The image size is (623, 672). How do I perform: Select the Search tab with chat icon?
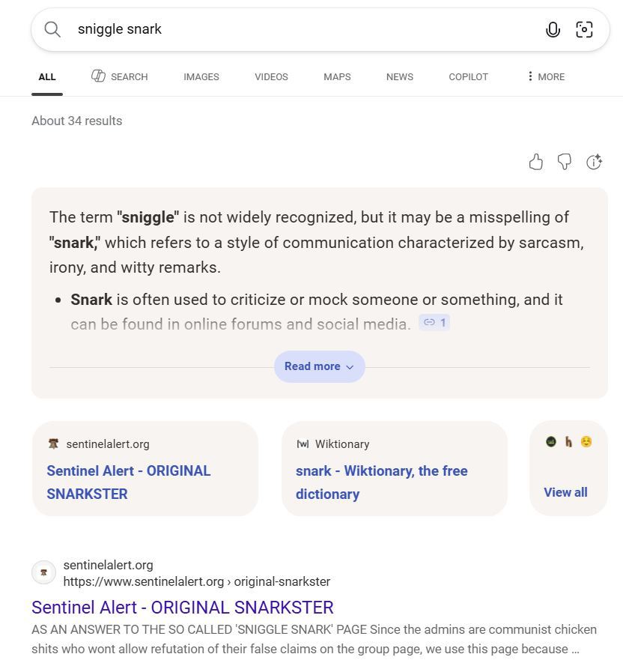[x=120, y=76]
